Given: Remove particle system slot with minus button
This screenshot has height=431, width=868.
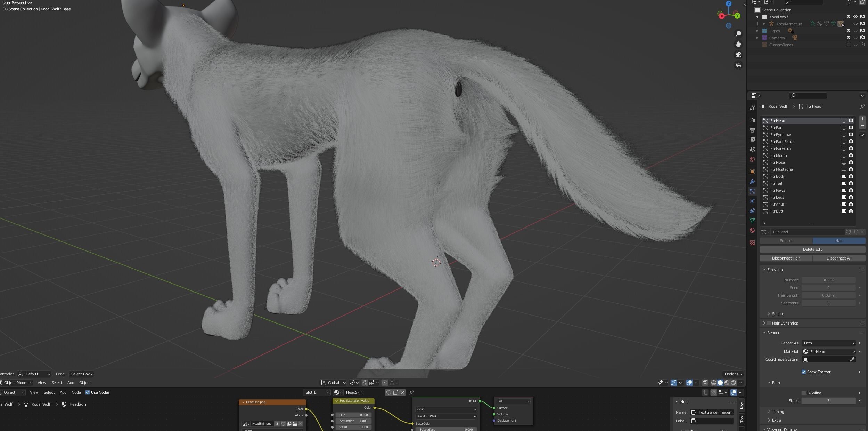Looking at the screenshot, I should click(862, 126).
